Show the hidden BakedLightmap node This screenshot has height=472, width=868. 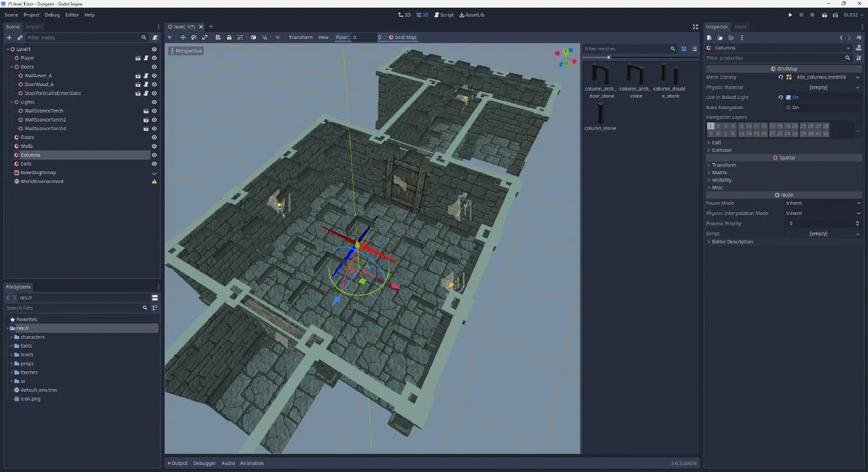[154, 173]
